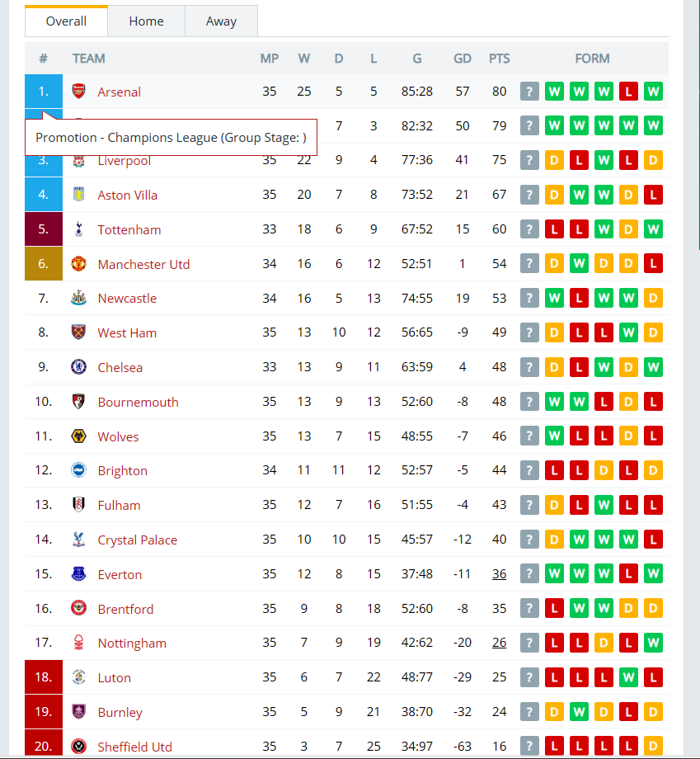Click the Sheffield Utd crest icon
The height and width of the screenshot is (759, 700).
(79, 746)
